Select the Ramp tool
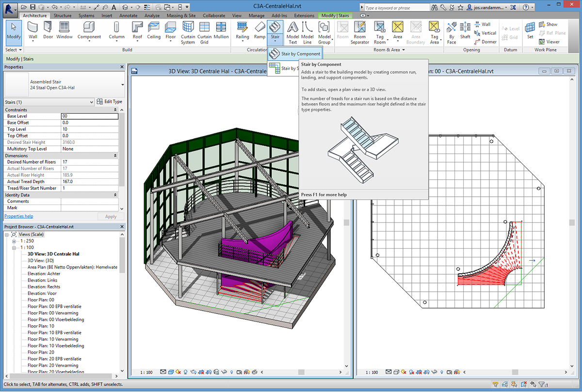 [x=259, y=31]
